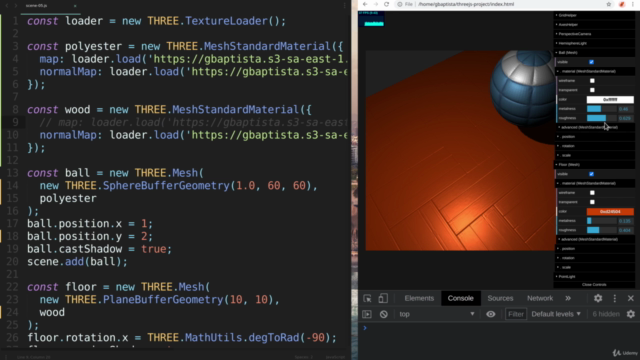Enable wireframe on the Ball material
Screen dimensions: 640x360
592,81
